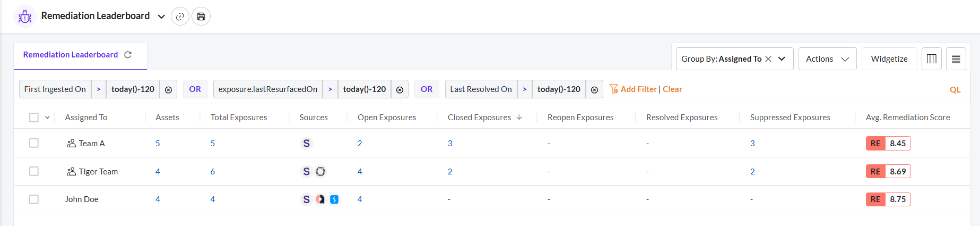
Task: Save the dashboard with the floppy disk icon
Action: [201, 16]
